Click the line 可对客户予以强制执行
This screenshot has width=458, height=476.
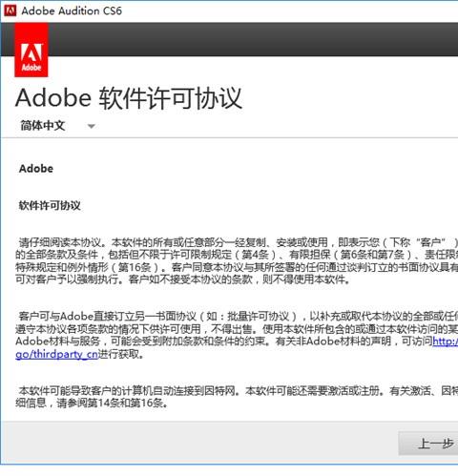pos(183,279)
